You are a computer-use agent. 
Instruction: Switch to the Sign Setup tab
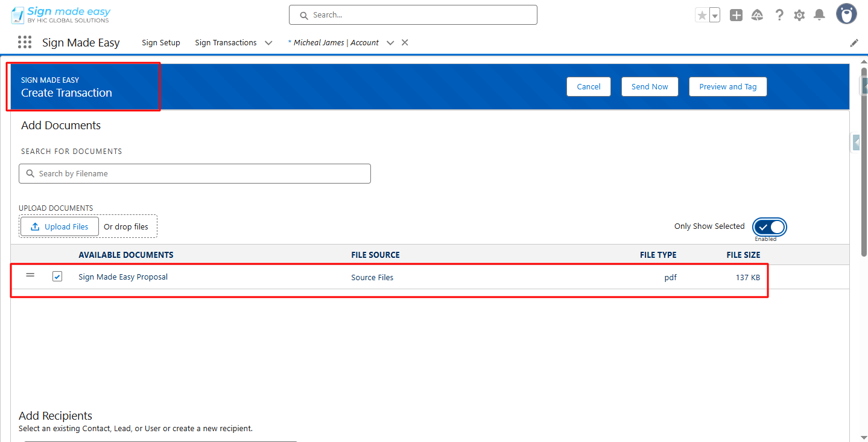click(x=161, y=43)
